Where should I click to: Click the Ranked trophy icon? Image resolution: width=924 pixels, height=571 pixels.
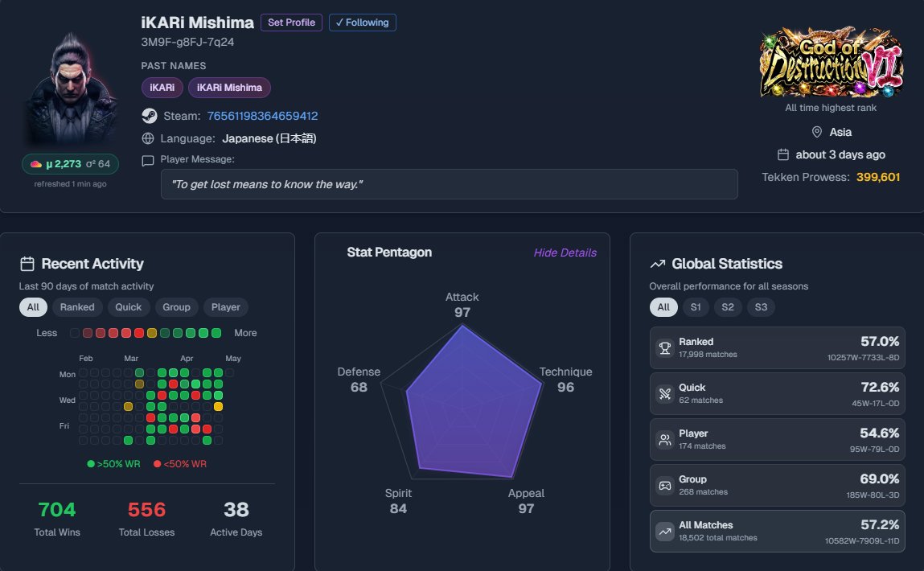[665, 347]
